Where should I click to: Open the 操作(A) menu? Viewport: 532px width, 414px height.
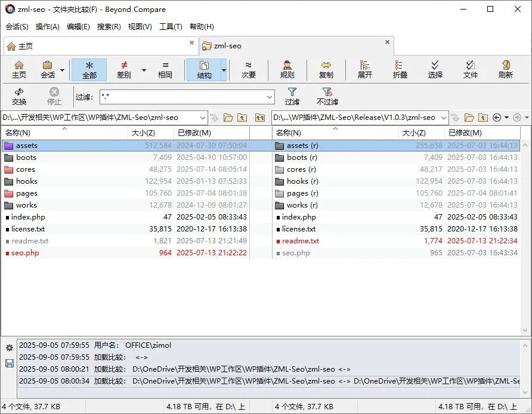coord(48,26)
